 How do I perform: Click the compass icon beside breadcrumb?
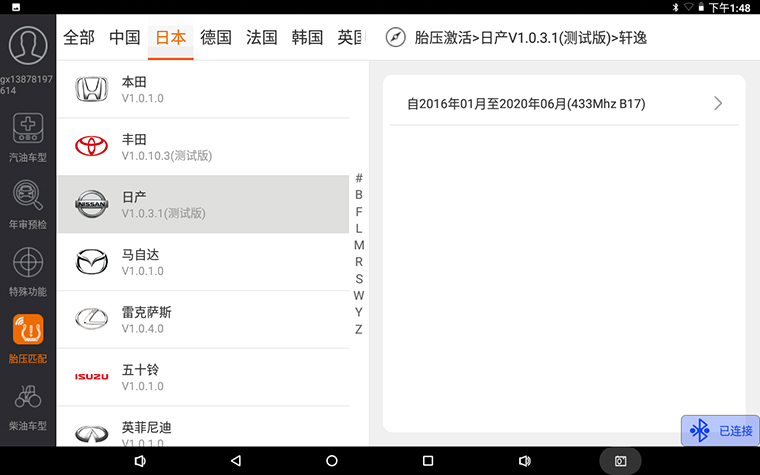coord(396,37)
